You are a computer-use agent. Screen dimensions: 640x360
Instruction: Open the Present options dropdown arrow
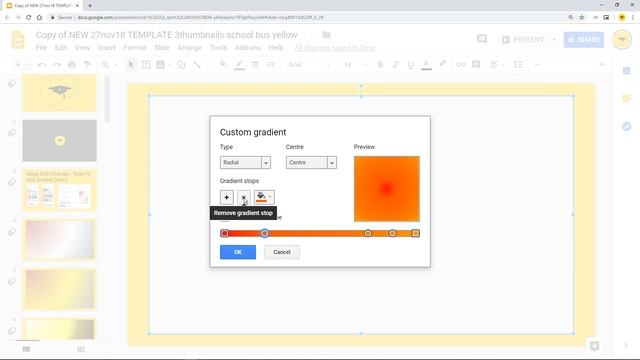(x=554, y=40)
